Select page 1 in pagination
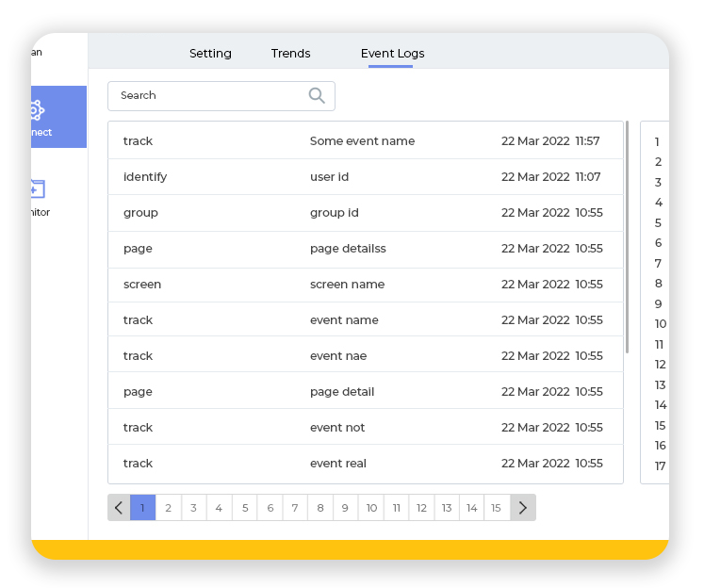The width and height of the screenshot is (704, 588). tap(142, 508)
